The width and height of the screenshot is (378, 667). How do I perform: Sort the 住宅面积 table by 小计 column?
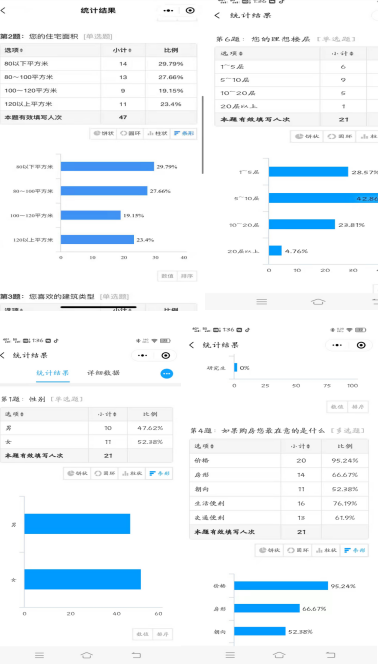(122, 50)
